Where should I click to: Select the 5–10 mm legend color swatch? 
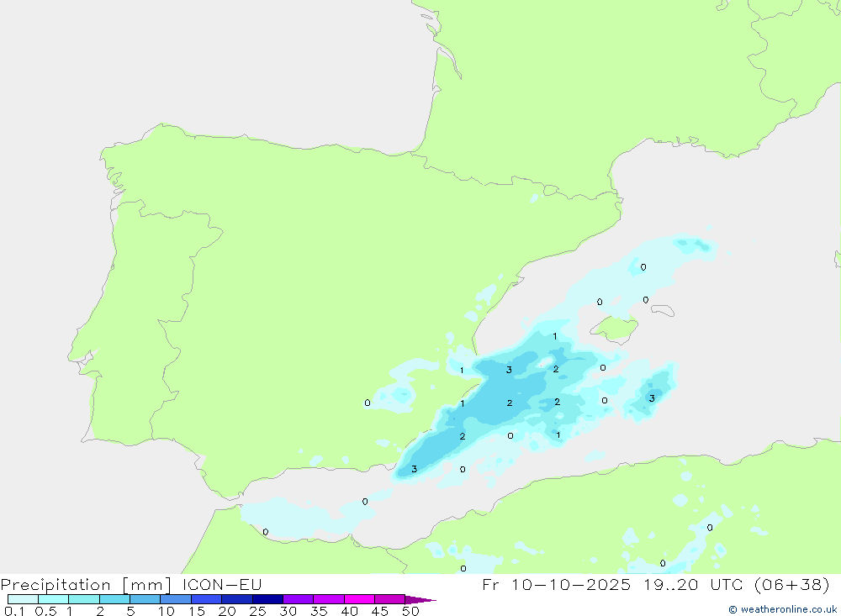(145, 599)
